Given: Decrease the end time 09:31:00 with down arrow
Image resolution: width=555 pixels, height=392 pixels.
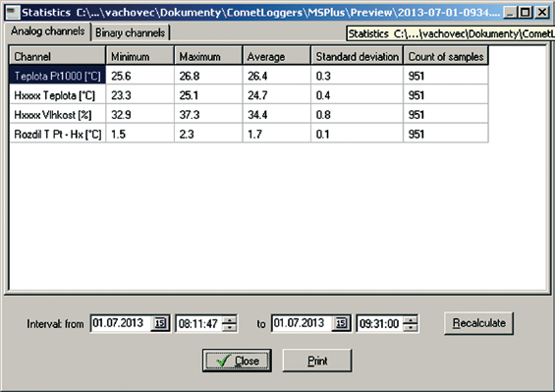Looking at the screenshot, I should [411, 327].
